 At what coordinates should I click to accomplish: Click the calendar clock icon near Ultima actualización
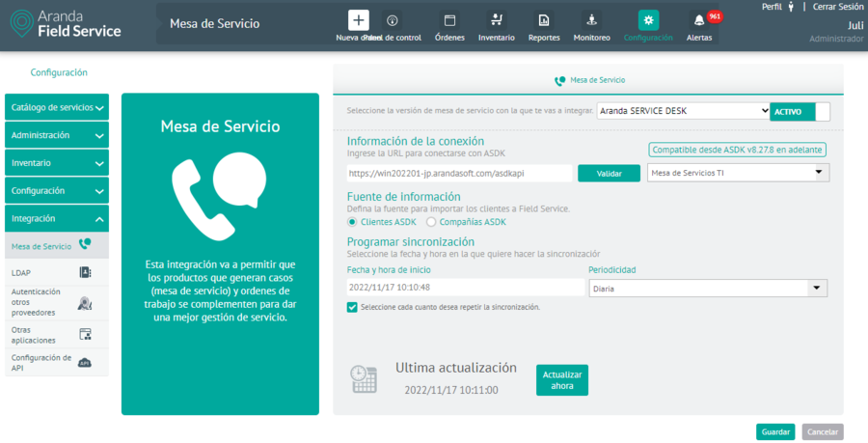pos(364,379)
